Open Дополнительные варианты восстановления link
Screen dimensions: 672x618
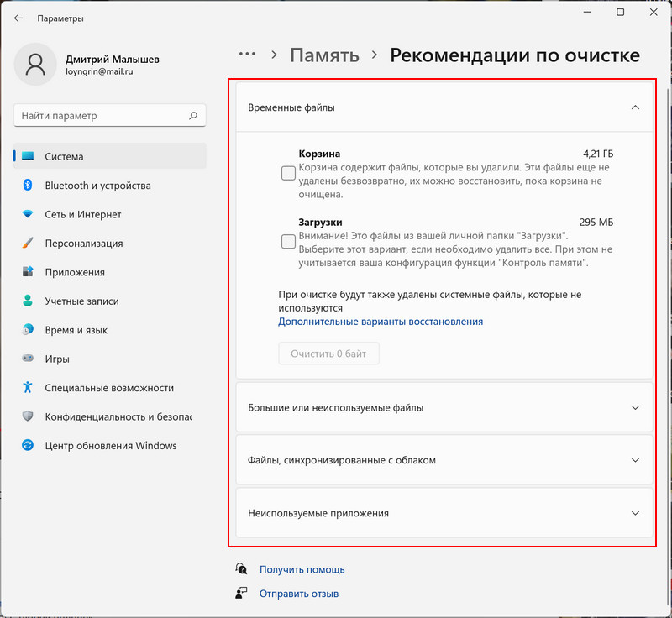pyautogui.click(x=378, y=321)
